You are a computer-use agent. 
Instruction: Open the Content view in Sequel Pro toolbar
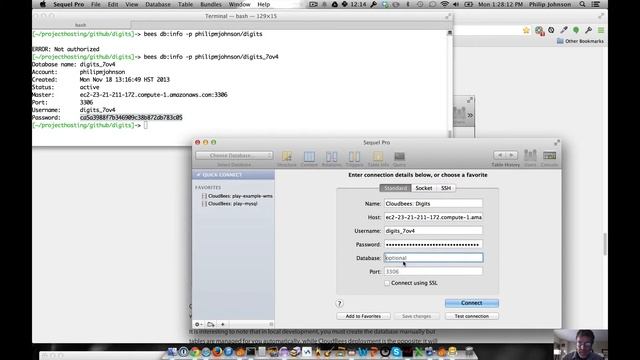coord(309,158)
